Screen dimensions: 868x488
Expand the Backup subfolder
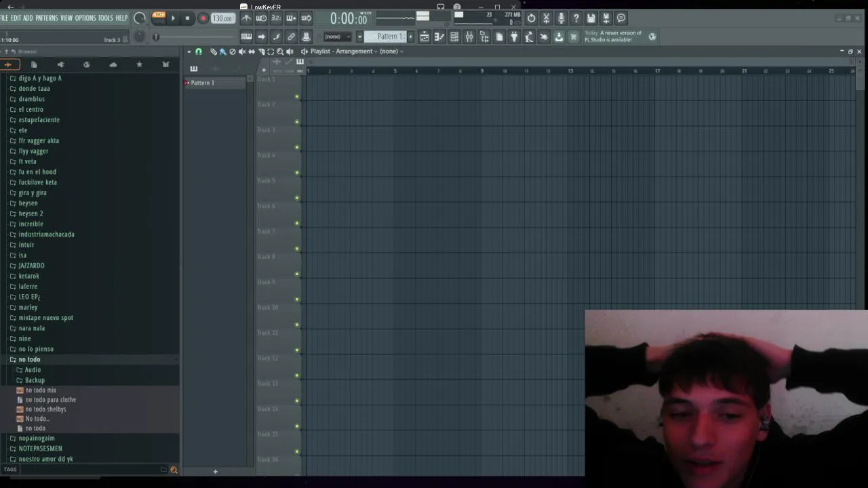point(35,380)
